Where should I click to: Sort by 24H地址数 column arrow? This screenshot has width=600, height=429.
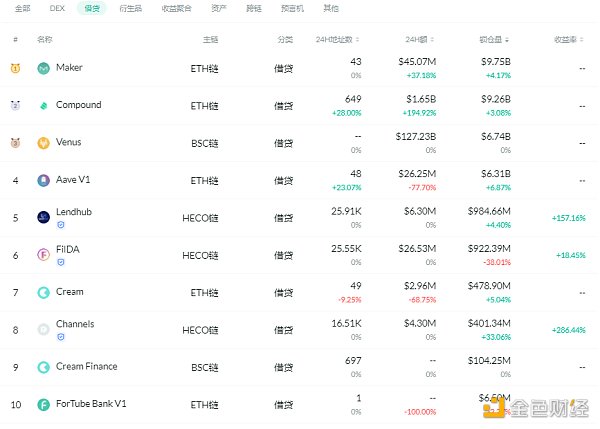[357, 39]
